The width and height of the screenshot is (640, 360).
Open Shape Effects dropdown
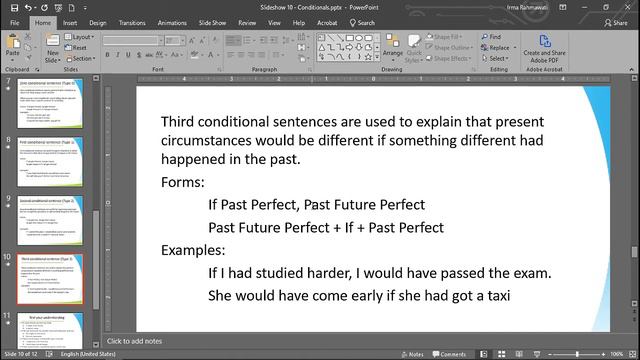[449, 58]
